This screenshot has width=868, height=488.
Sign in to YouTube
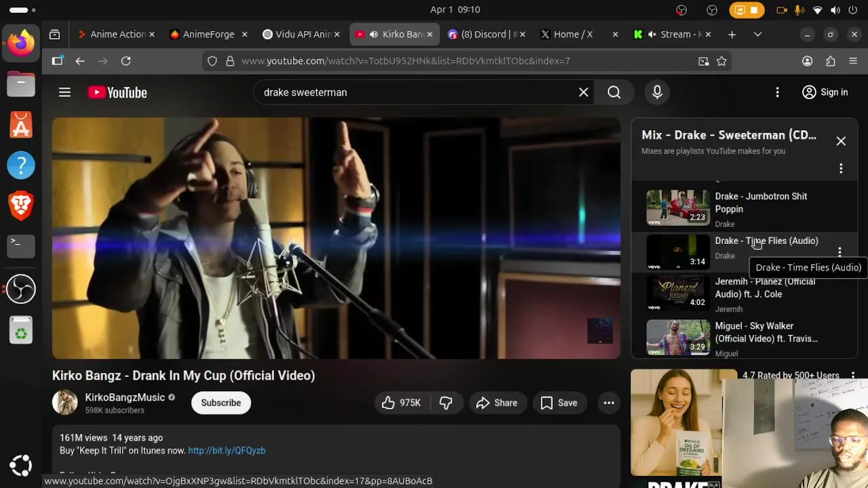click(825, 92)
